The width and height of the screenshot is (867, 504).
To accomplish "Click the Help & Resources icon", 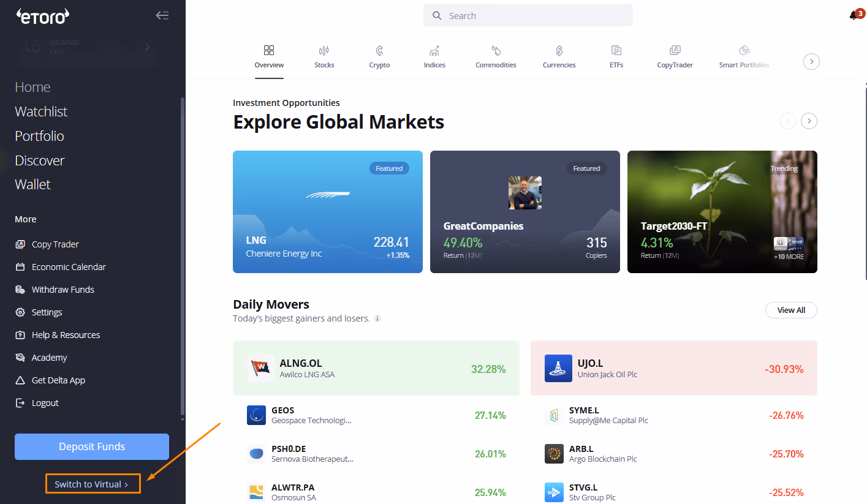I will point(20,335).
